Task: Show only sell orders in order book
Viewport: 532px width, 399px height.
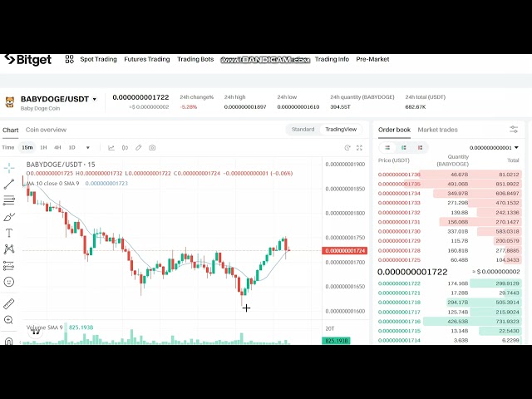Action: click(x=420, y=147)
